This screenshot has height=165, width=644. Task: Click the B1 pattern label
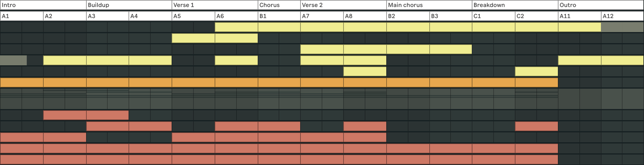coord(263,16)
